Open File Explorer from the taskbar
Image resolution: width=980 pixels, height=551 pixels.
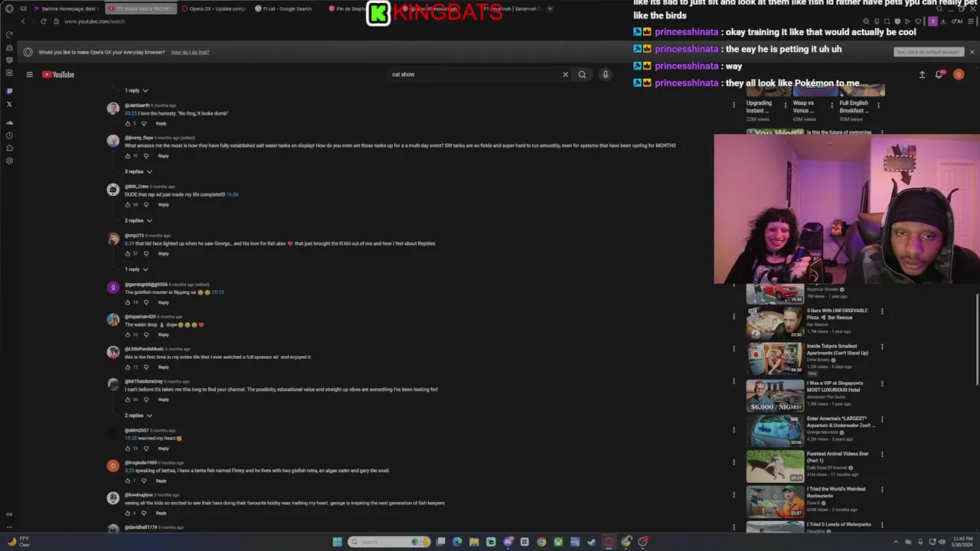(474, 542)
